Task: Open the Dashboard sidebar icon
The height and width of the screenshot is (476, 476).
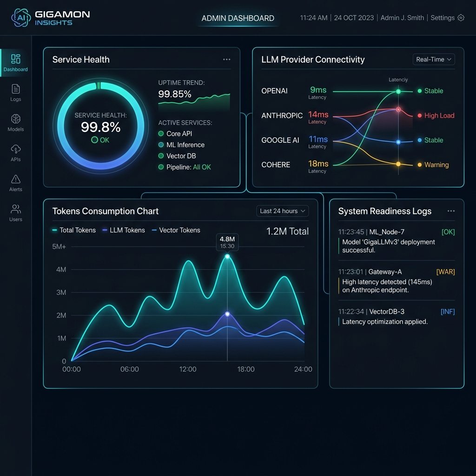Action: tap(15, 59)
